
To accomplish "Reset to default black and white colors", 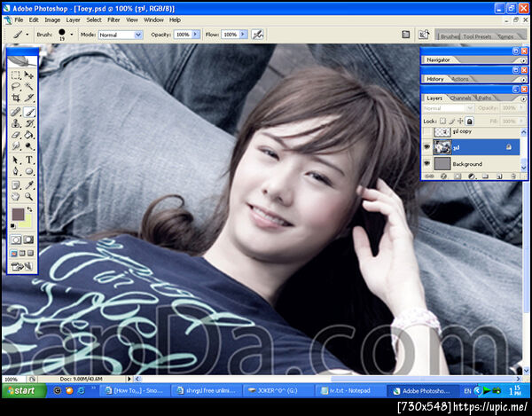I will 13,226.
